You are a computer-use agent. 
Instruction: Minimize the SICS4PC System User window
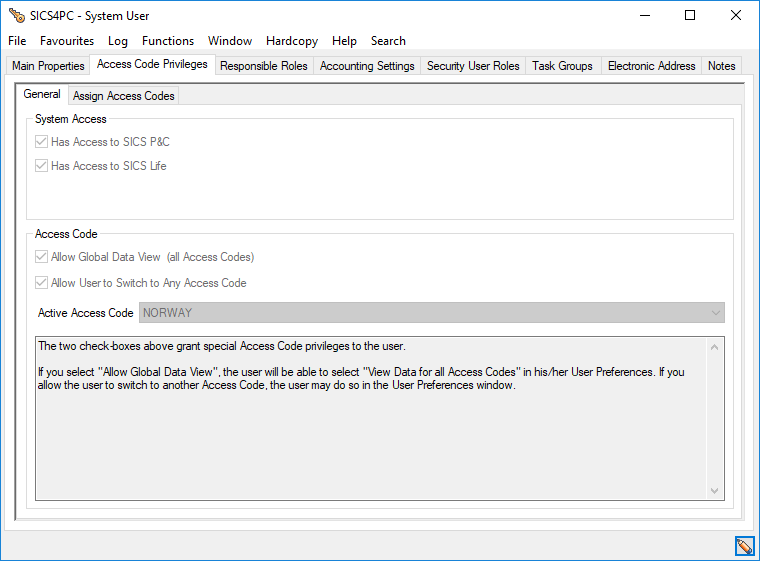[x=645, y=16]
